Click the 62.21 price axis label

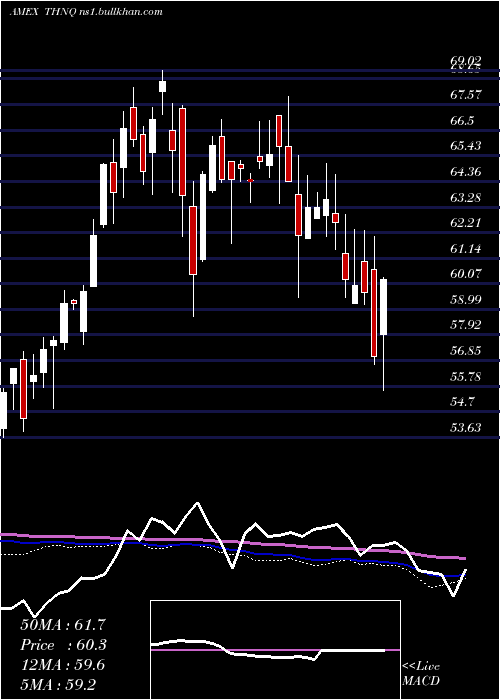point(465,223)
